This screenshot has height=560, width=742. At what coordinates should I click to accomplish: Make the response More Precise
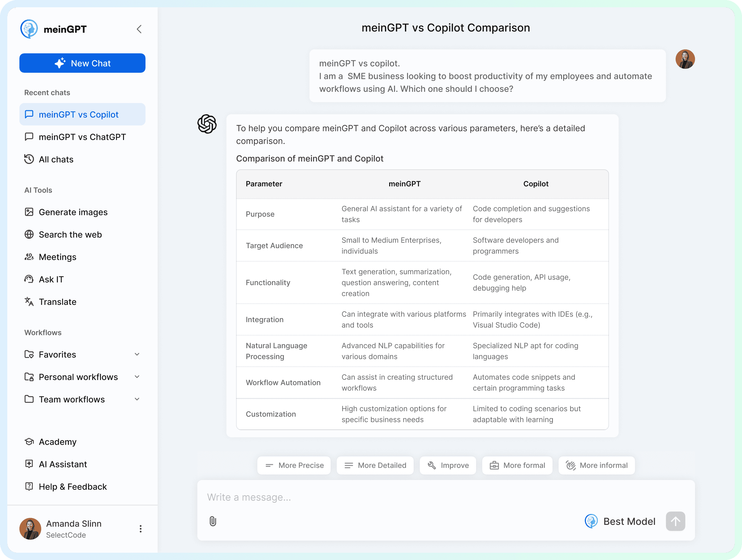pos(294,465)
